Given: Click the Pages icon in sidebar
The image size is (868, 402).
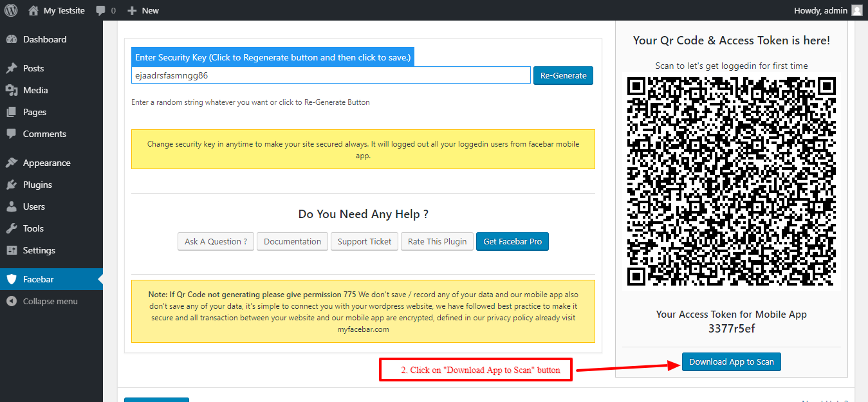Looking at the screenshot, I should tap(12, 112).
